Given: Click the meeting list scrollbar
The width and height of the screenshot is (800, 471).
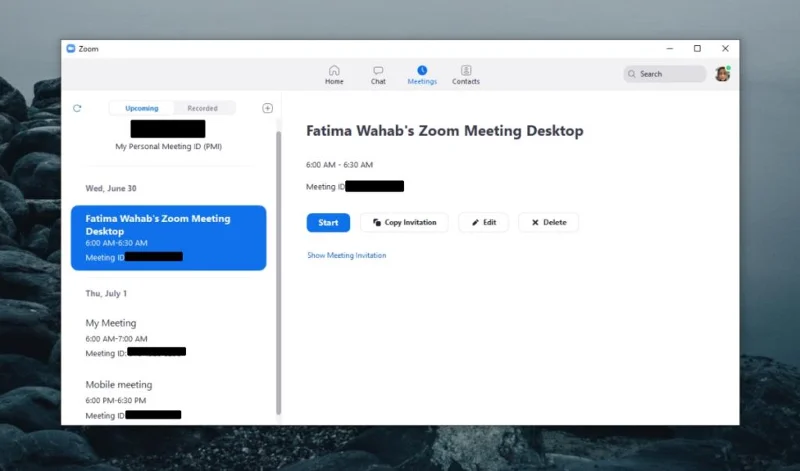Looking at the screenshot, I should point(279,272).
